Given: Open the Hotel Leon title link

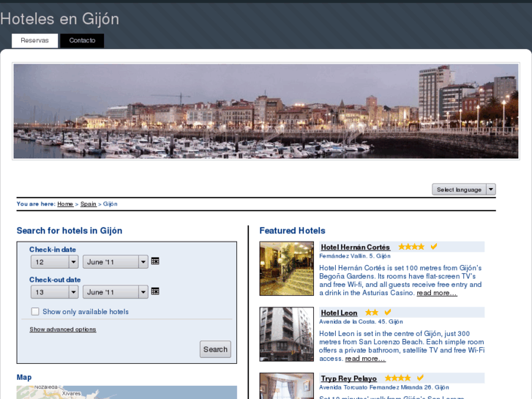Looking at the screenshot, I should point(339,313).
